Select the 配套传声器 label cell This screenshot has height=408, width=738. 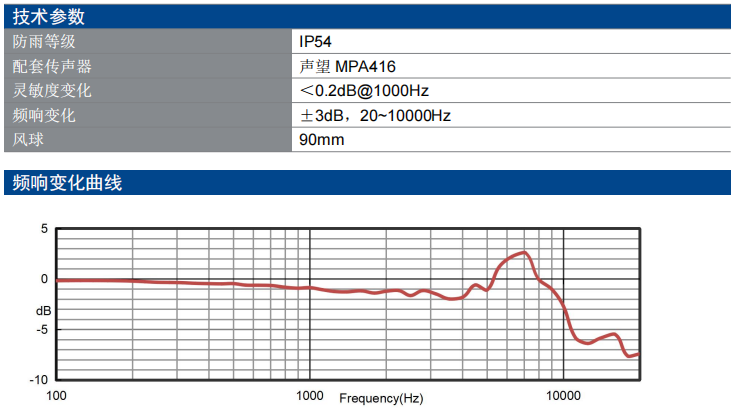coord(52,67)
